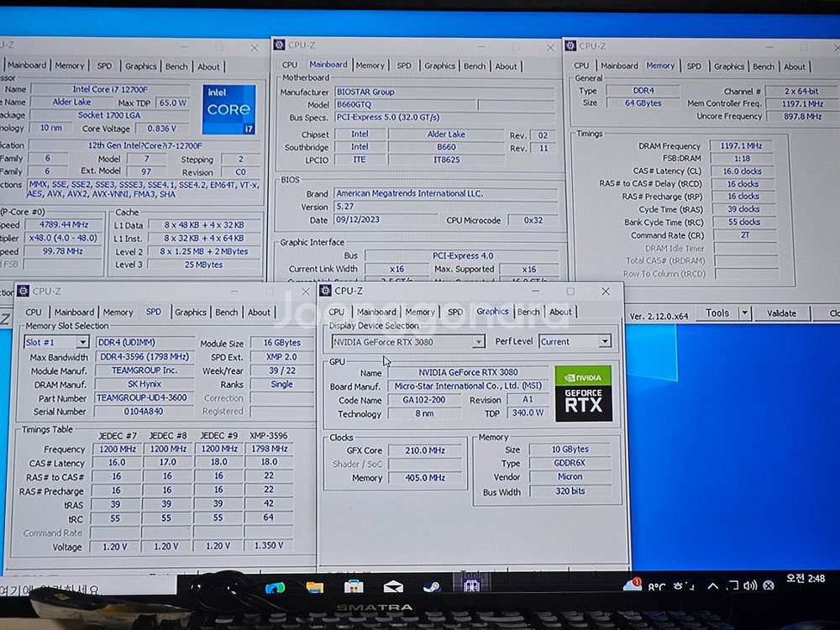840x630 pixels.
Task: Open the About tab in the RTX 3080 window
Action: point(560,312)
